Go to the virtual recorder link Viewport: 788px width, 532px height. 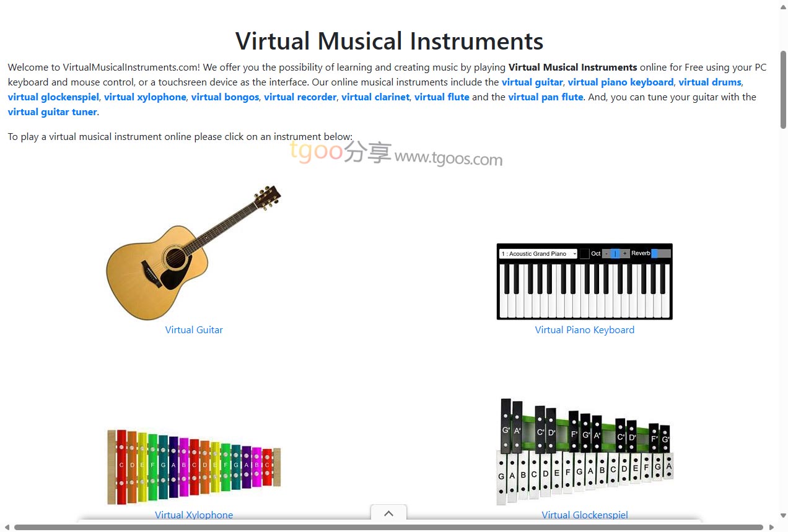point(300,97)
